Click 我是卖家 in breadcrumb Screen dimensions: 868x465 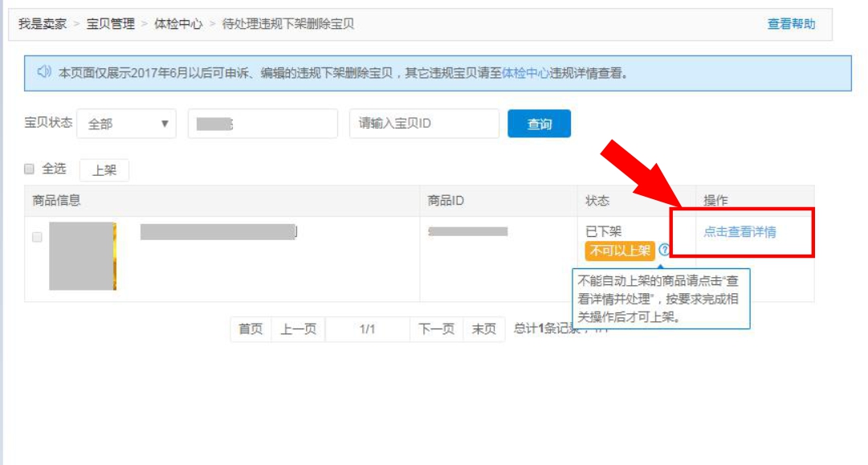coord(43,24)
